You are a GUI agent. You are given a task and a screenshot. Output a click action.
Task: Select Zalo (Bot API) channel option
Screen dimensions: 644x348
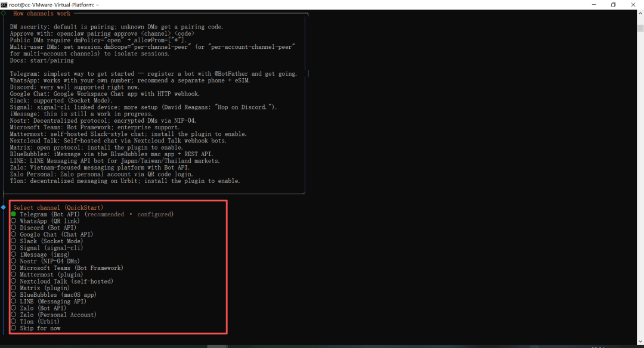tap(39, 308)
